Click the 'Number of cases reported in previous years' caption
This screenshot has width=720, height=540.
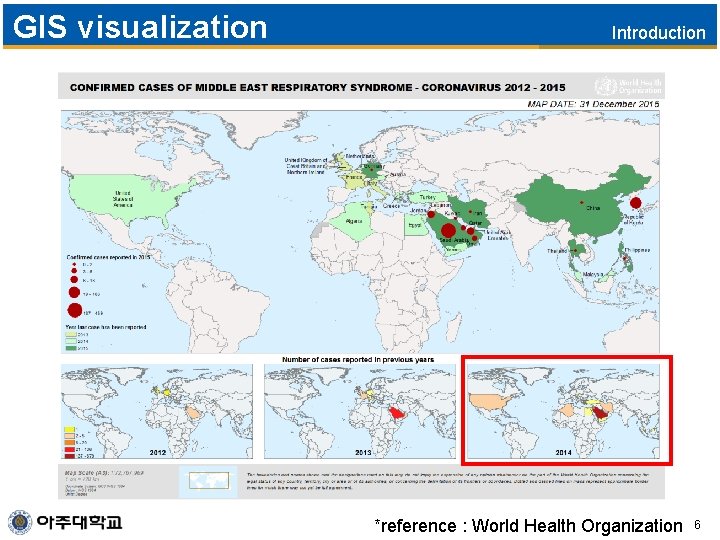pyautogui.click(x=358, y=360)
